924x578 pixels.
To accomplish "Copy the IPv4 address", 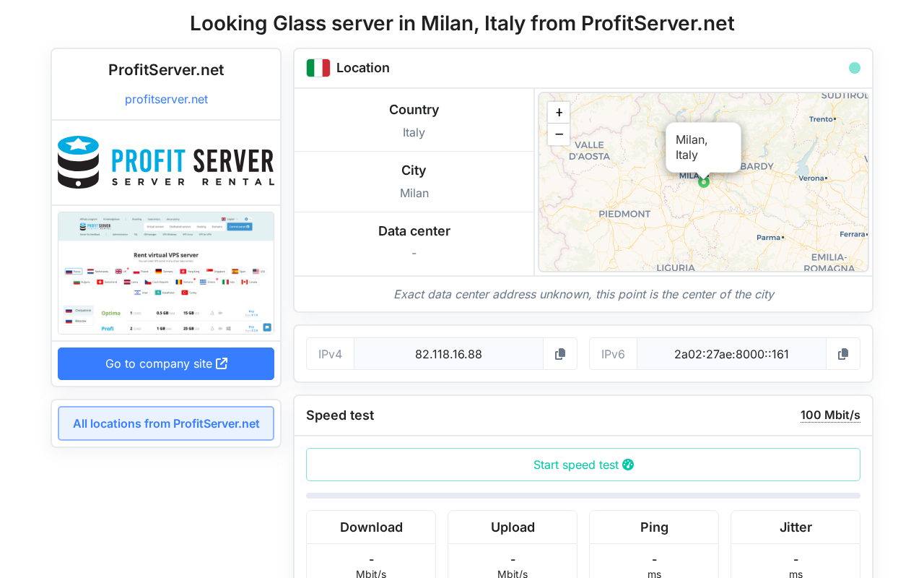I will click(560, 354).
